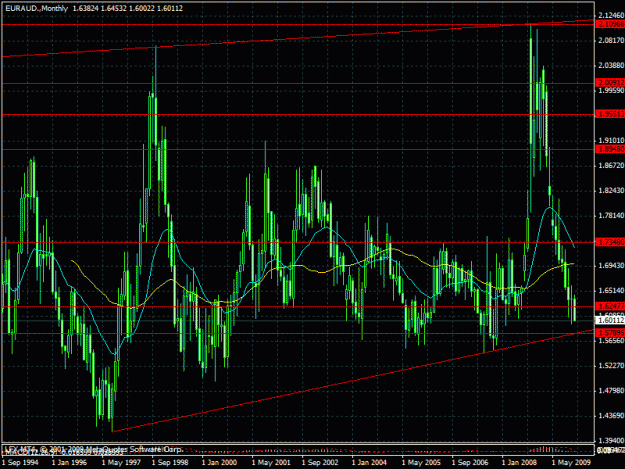This screenshot has height=469, width=625.
Task: Click the 1 Jan 2000 date label
Action: coord(220,462)
